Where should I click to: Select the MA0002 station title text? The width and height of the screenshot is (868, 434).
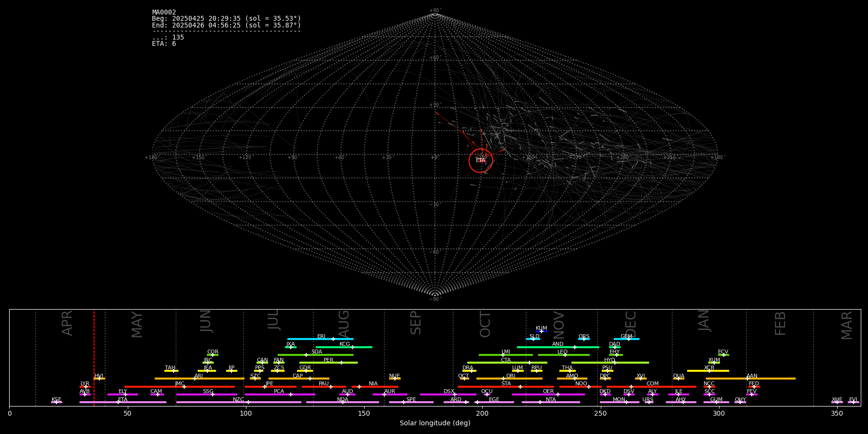point(164,13)
